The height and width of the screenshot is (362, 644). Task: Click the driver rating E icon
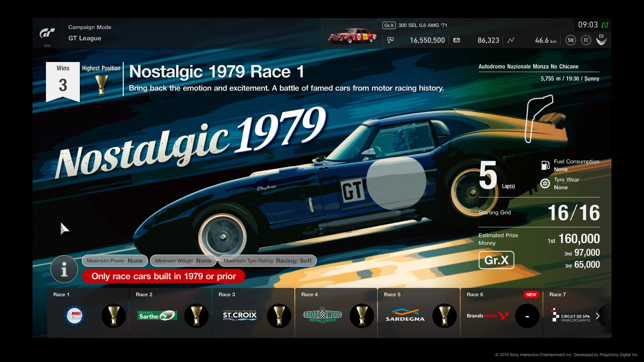(x=586, y=40)
